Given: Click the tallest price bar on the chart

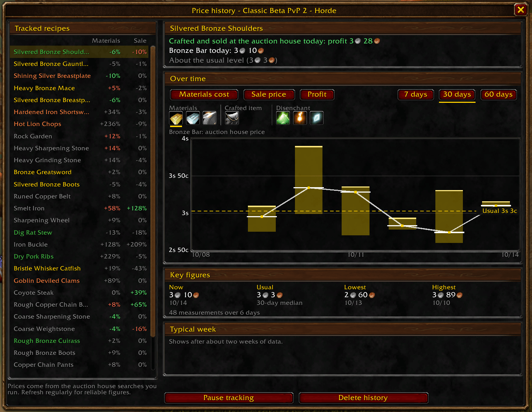Looking at the screenshot, I should (309, 180).
